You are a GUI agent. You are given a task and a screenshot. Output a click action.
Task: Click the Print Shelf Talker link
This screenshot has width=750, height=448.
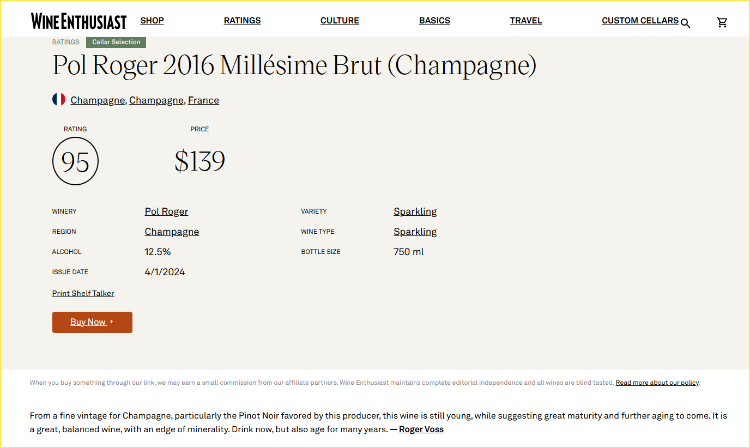point(83,293)
